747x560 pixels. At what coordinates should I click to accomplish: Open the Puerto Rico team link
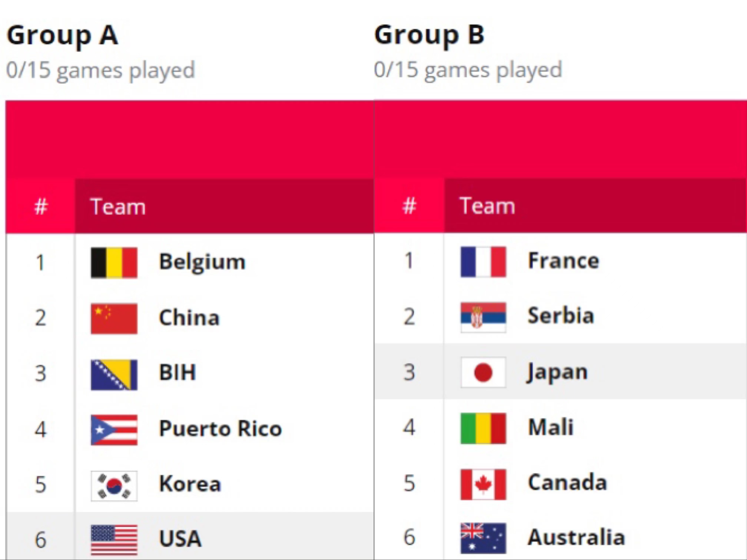220,429
